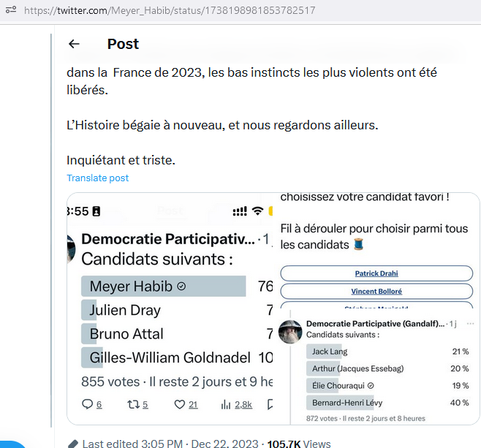This screenshot has height=448, width=481.
Task: Click the 'Democratie Participativ...' account name
Action: (168, 239)
